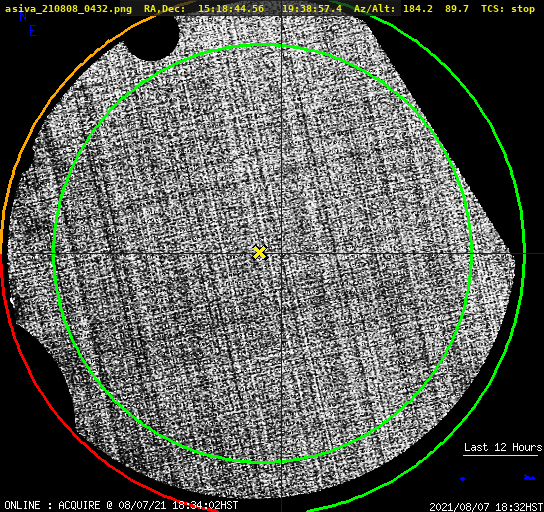Click the 2021/08/07 18:32HST timestamp
544x512 pixels.
(486, 506)
